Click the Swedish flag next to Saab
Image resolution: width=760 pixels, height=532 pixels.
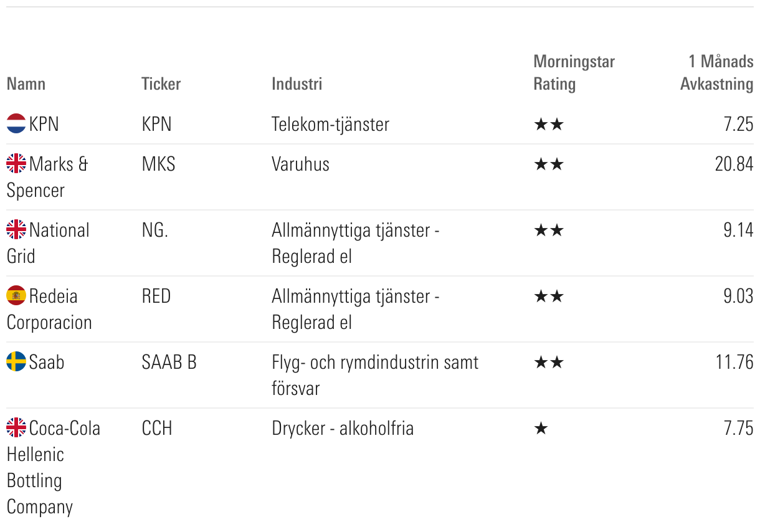coord(16,361)
